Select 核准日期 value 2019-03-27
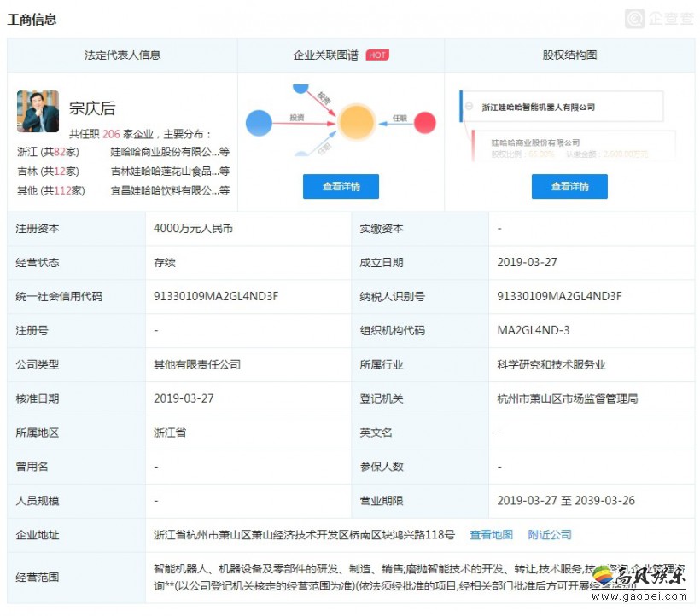Image resolution: width=700 pixels, height=616 pixels. [184, 398]
